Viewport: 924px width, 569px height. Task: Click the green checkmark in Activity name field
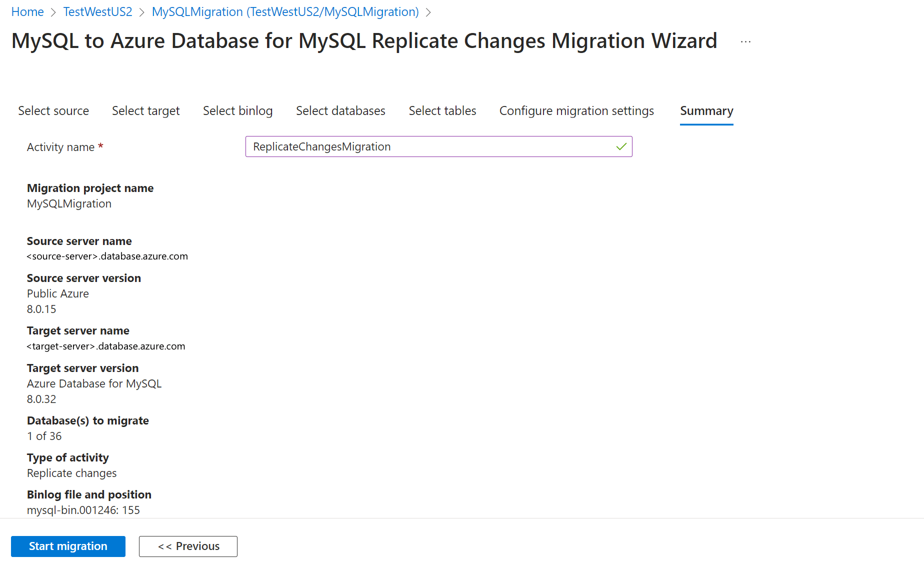coord(621,146)
